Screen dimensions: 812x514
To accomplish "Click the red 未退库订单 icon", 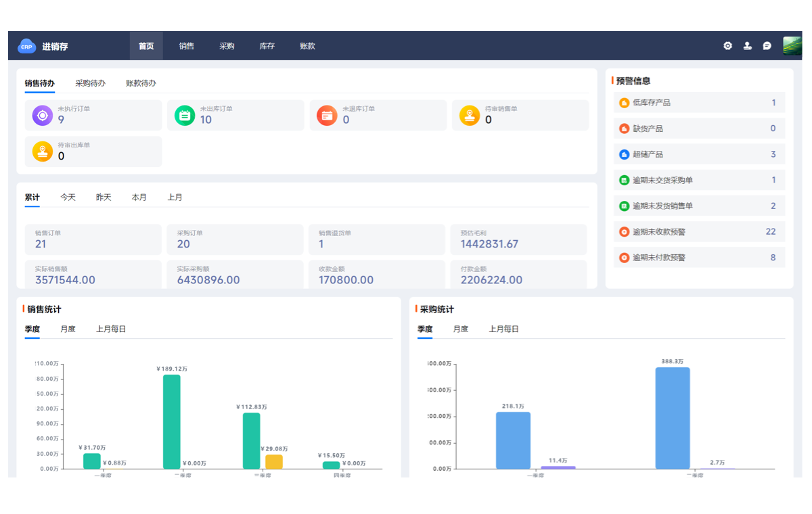I will pyautogui.click(x=328, y=116).
